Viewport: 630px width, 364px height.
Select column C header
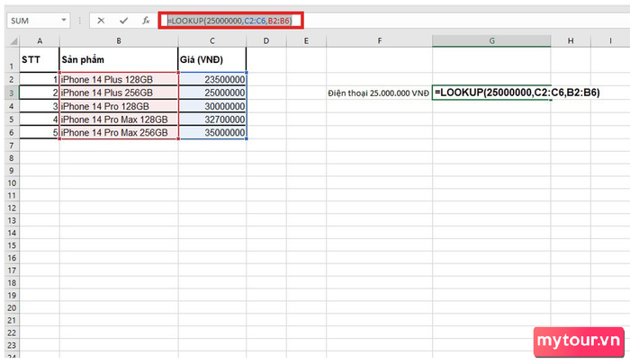point(212,41)
